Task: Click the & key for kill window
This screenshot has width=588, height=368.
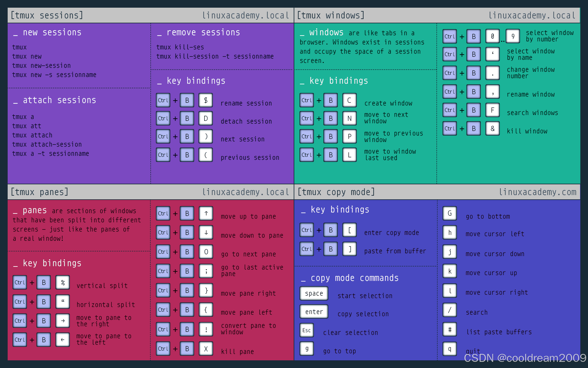Action: coord(492,128)
